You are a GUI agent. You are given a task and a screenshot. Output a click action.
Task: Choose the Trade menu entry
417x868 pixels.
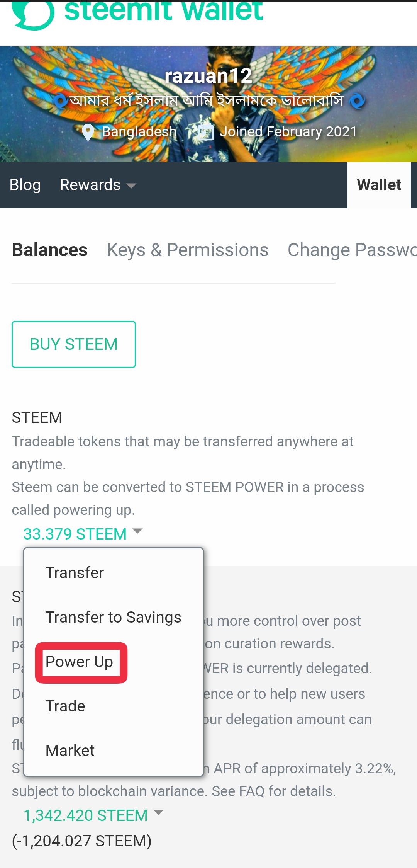tap(65, 706)
